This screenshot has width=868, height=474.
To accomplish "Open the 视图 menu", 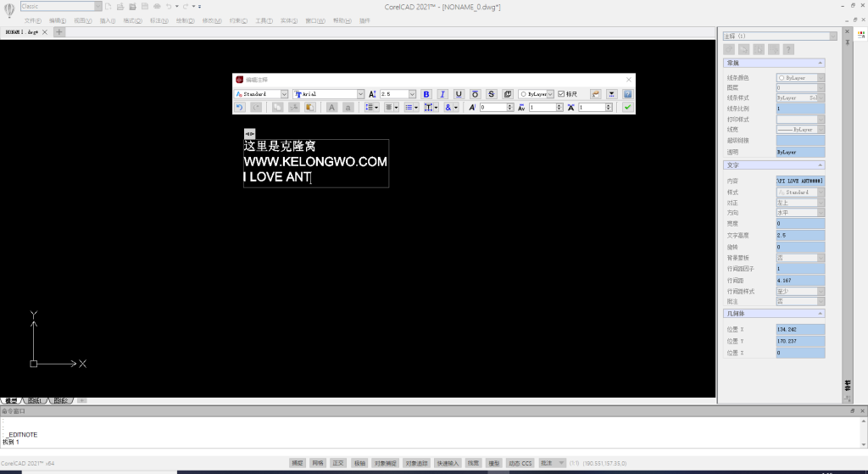I will click(x=82, y=20).
